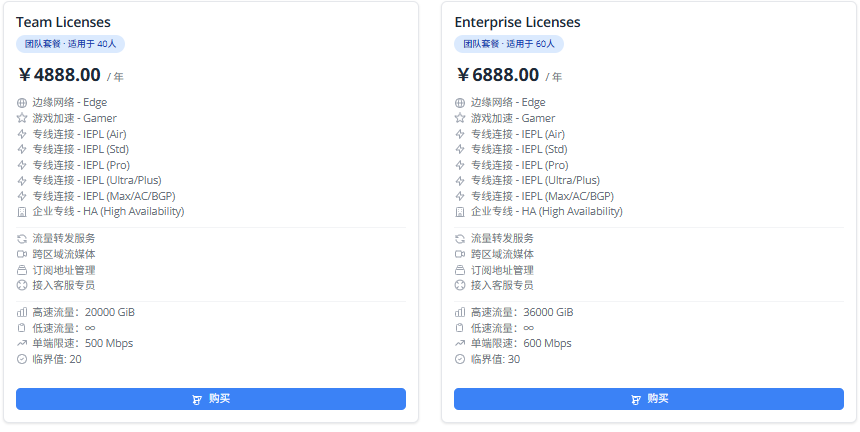Click building icon beside HA in Enterprise Licenses
The image size is (860, 432).
[460, 212]
